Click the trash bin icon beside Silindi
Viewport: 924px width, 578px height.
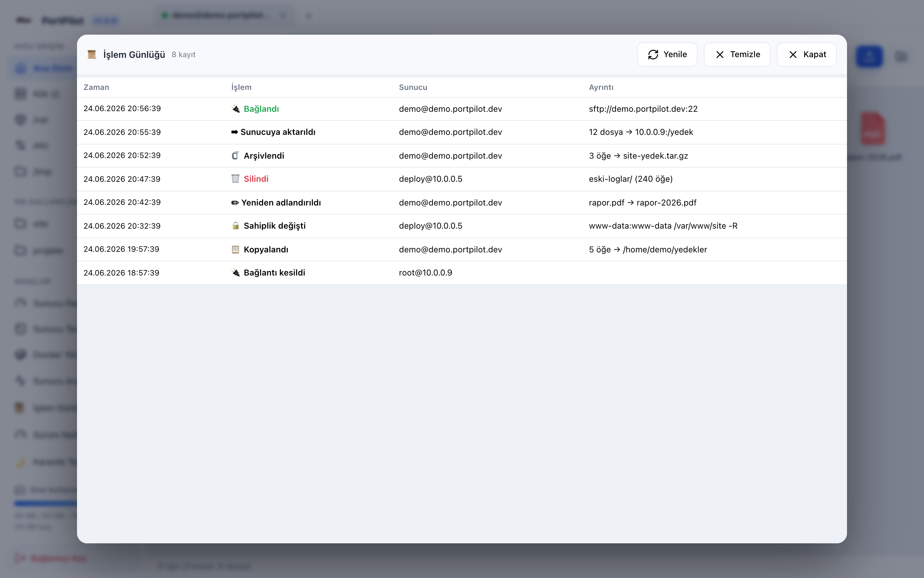pos(235,179)
